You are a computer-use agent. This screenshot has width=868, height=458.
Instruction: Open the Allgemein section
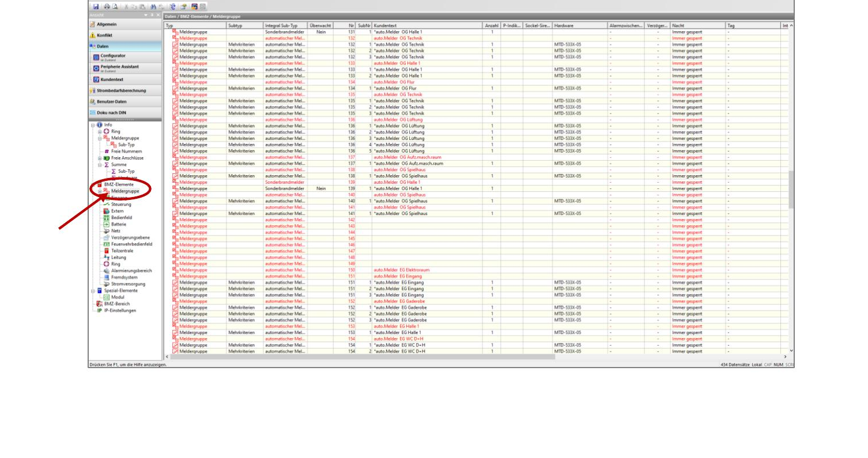tap(125, 24)
